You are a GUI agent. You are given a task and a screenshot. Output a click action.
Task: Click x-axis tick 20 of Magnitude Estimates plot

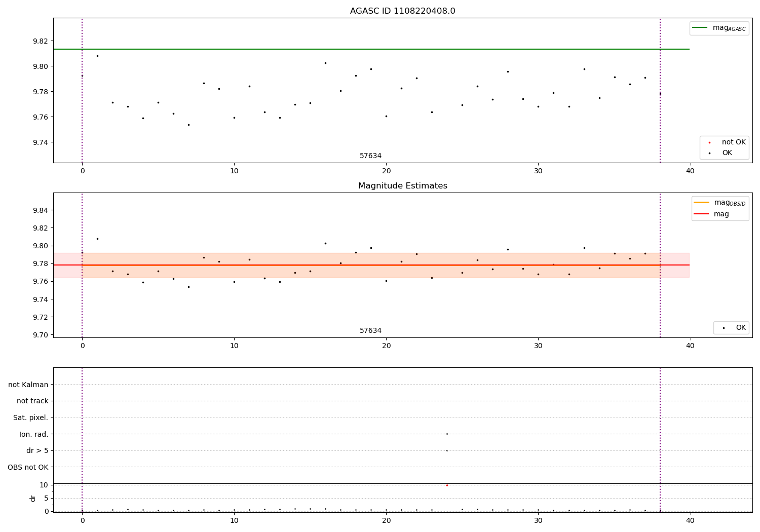tap(386, 346)
